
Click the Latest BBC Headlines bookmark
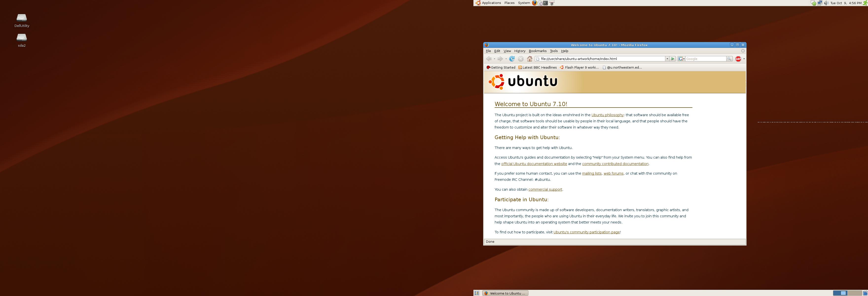tap(538, 67)
